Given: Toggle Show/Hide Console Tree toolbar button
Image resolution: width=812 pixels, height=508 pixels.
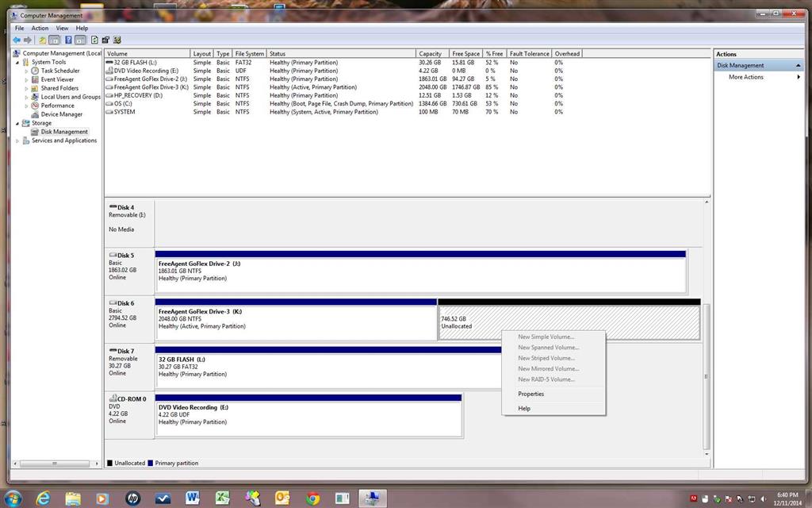Looking at the screenshot, I should click(x=54, y=40).
